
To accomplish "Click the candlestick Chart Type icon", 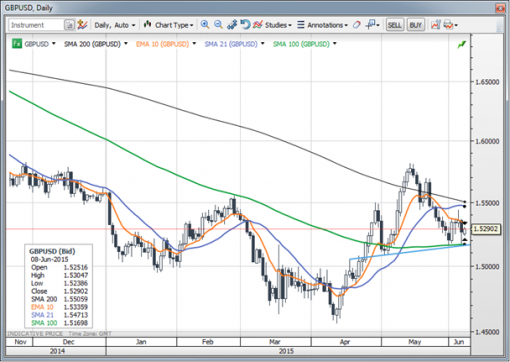I will click(148, 24).
